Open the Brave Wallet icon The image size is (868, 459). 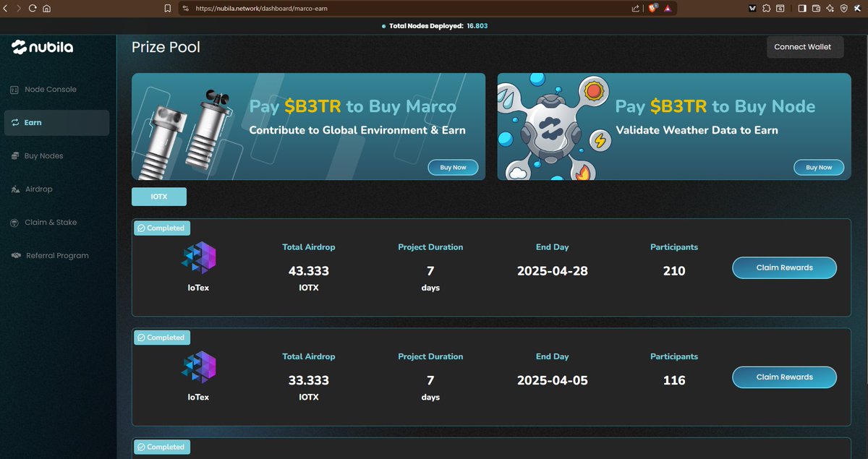pyautogui.click(x=817, y=9)
